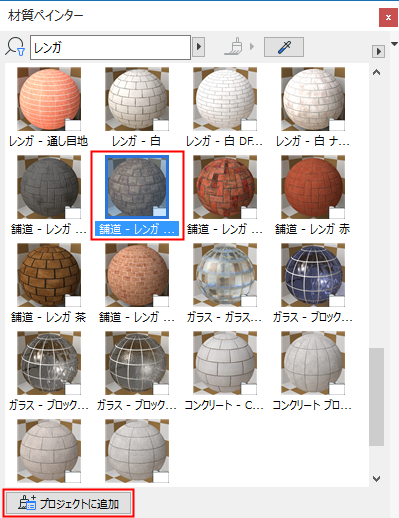
Task: Close the 材質ペインター window
Action: tap(388, 18)
